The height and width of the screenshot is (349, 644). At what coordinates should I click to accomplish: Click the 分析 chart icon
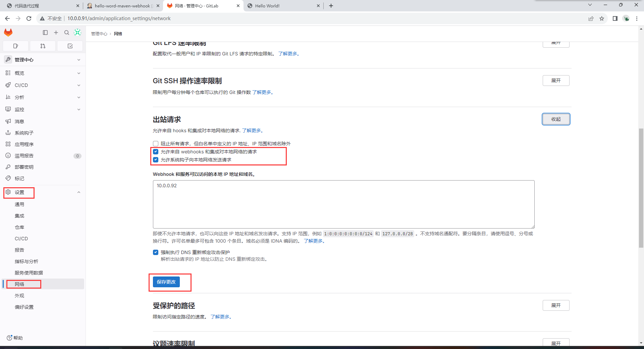(x=8, y=97)
